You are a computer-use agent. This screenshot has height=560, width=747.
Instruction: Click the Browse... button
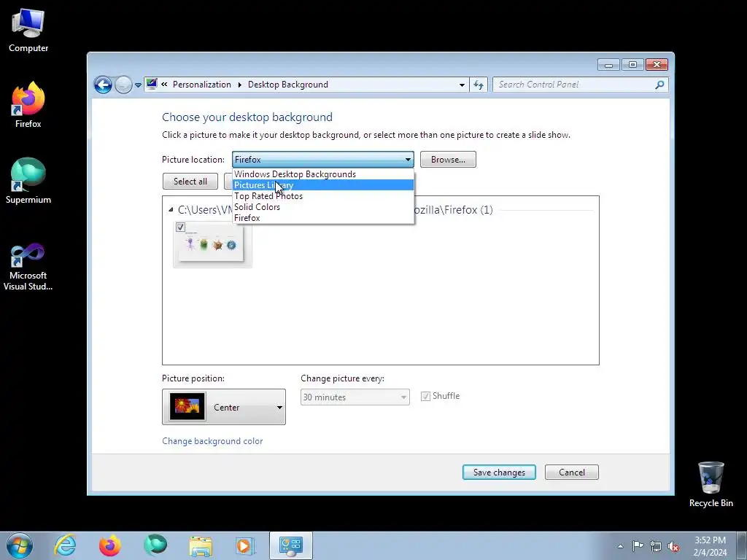click(448, 160)
